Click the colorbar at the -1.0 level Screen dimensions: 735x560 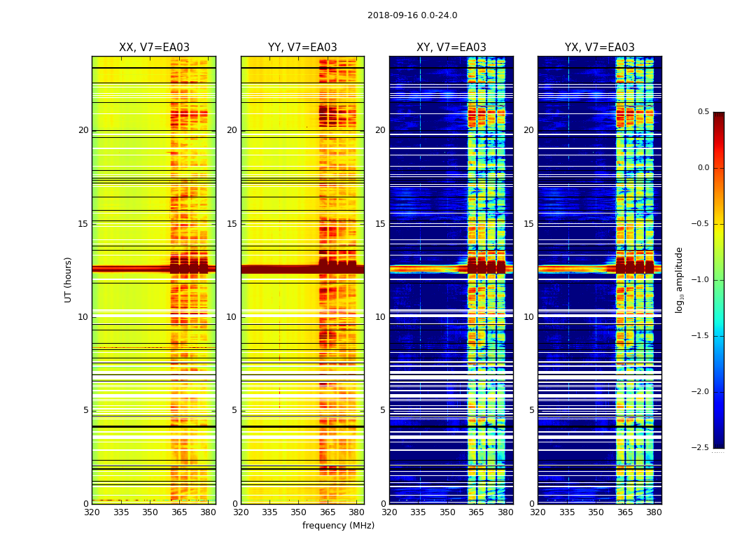(719, 280)
